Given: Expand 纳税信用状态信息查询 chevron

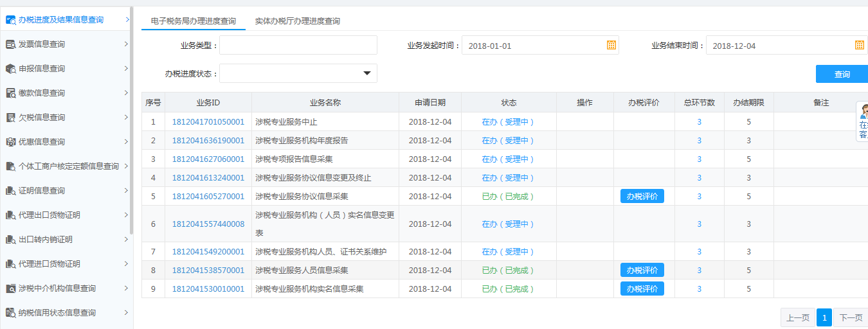Looking at the screenshot, I should [126, 313].
